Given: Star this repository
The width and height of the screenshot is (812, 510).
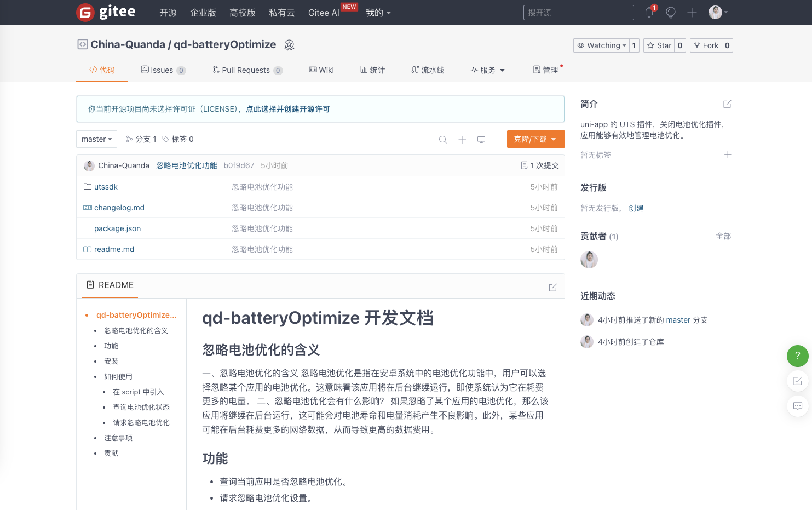Looking at the screenshot, I should (x=659, y=45).
